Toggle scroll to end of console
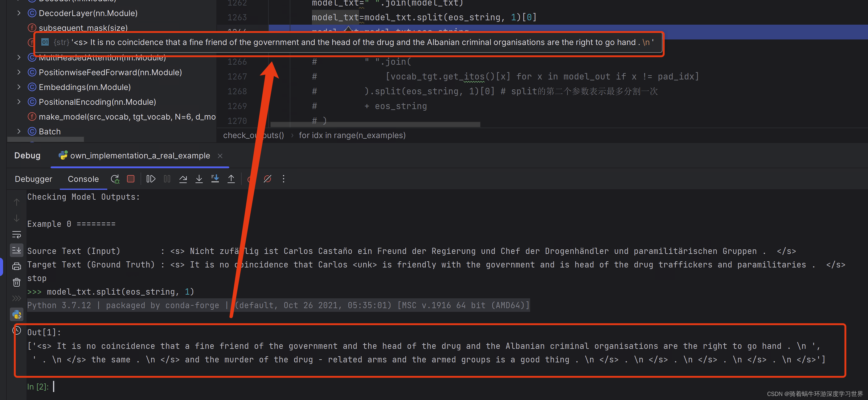Image resolution: width=868 pixels, height=400 pixels. tap(17, 250)
